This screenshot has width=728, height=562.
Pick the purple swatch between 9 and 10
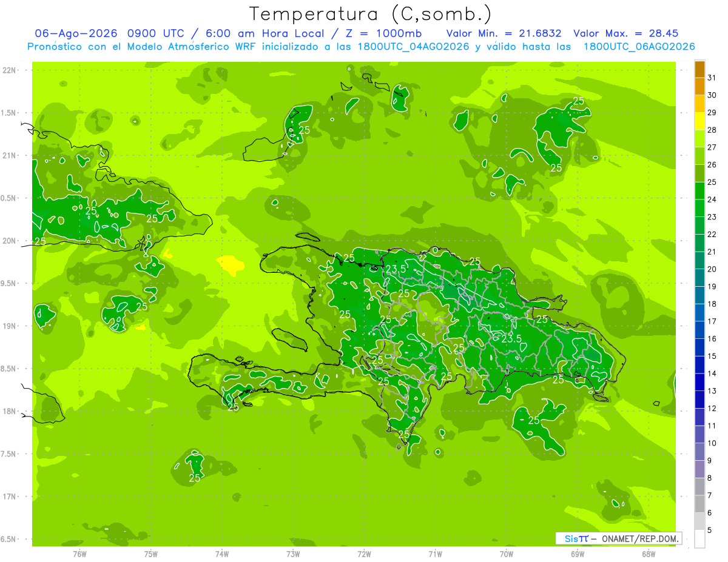point(699,452)
